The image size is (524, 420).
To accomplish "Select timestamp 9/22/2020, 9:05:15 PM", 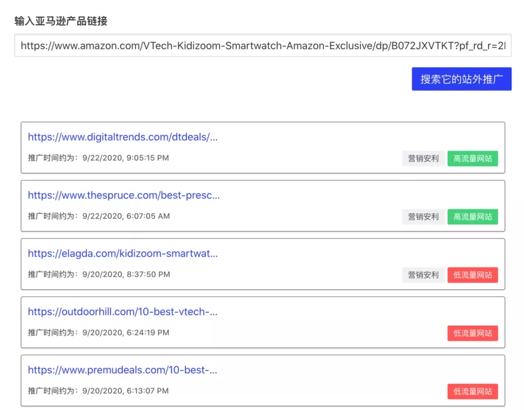I will point(126,158).
